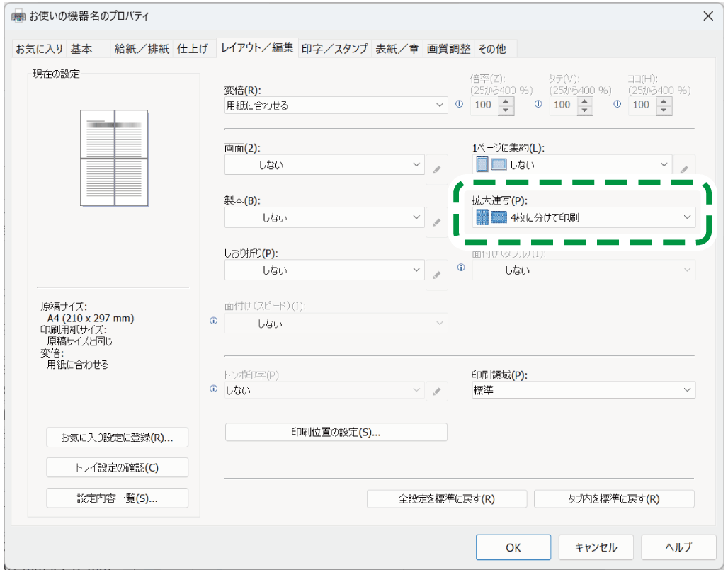Click 全設定を標準に戻す(R) button
The image size is (728, 577).
[447, 498]
